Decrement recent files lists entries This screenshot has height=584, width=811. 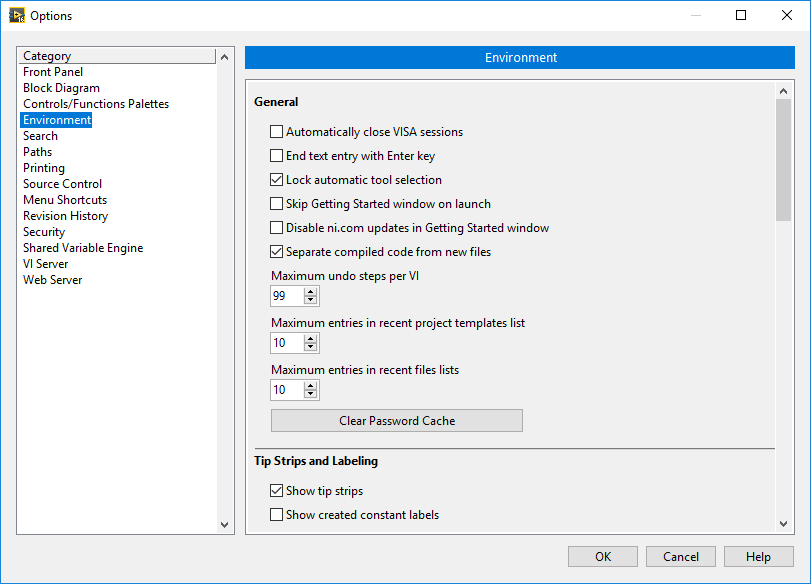coord(310,395)
